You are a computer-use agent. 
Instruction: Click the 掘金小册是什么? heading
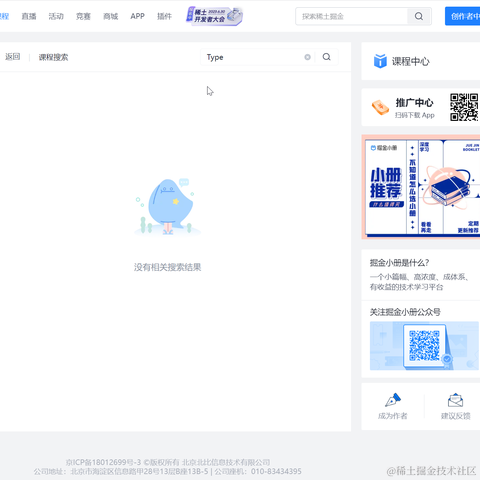point(399,263)
